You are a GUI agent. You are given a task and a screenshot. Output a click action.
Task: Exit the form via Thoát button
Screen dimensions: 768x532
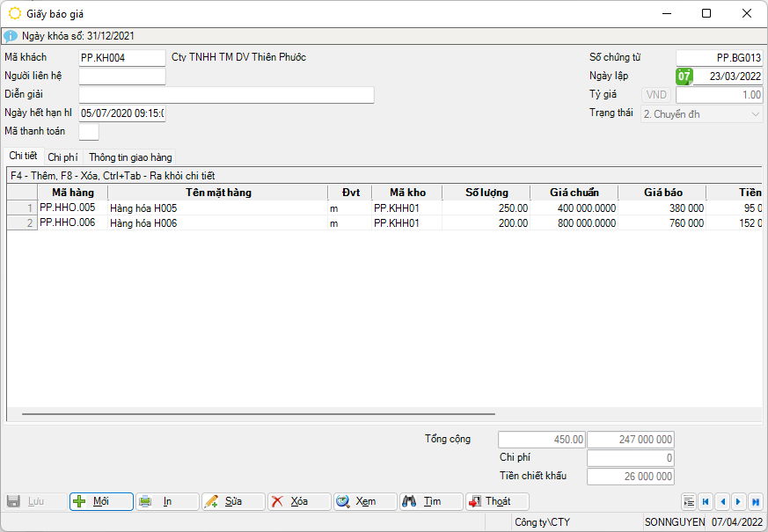click(497, 501)
